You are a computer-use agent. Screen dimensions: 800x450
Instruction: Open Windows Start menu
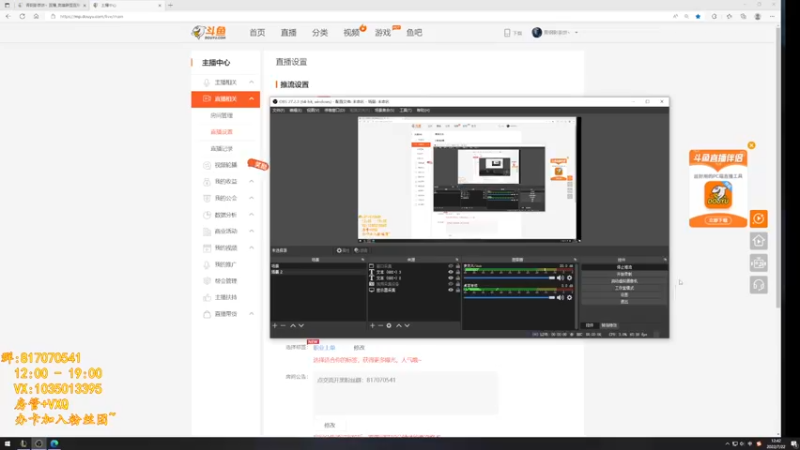[x=7, y=443]
